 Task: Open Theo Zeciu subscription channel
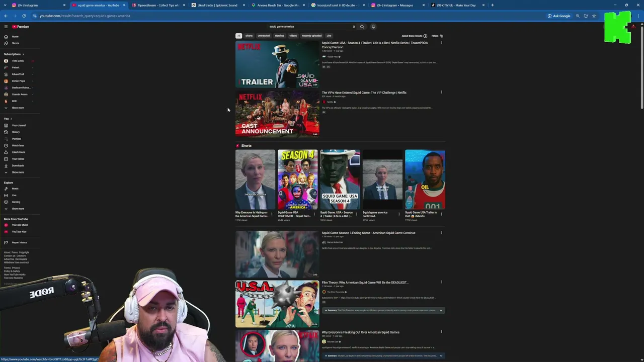pyautogui.click(x=18, y=61)
